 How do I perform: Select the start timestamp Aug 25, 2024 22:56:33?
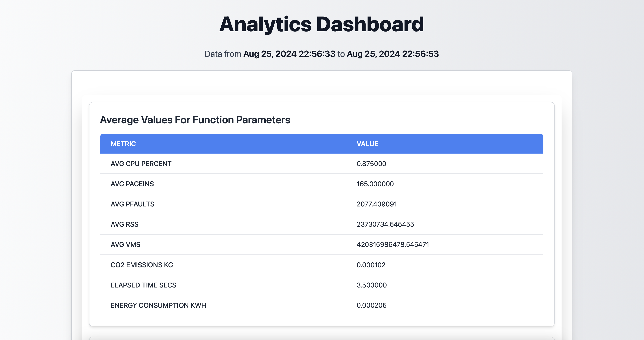pos(289,54)
